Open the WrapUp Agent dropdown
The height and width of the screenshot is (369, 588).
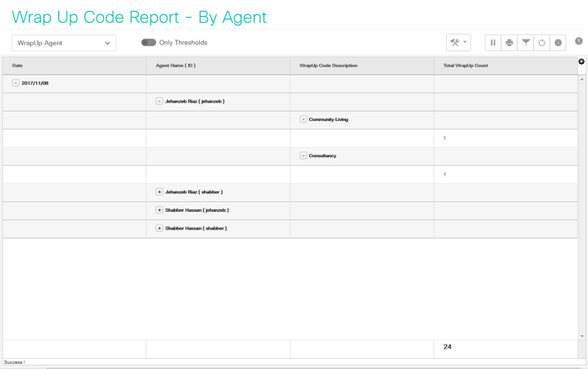[x=64, y=43]
